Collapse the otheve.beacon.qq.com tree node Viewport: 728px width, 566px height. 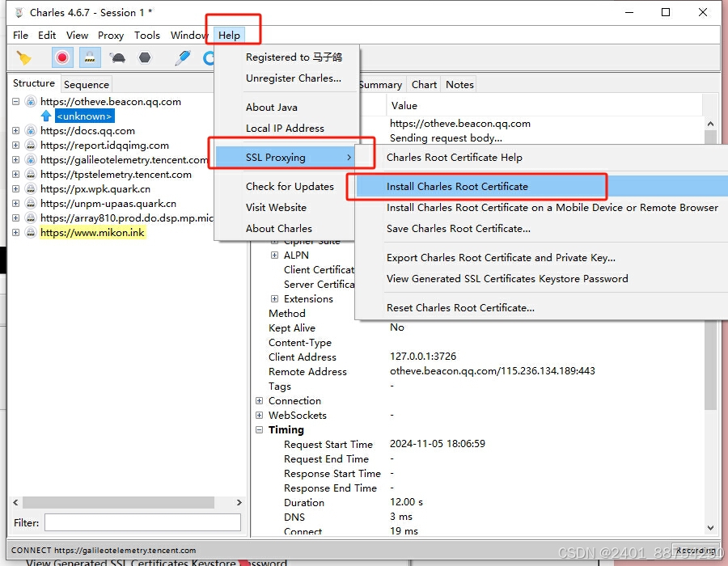point(16,102)
